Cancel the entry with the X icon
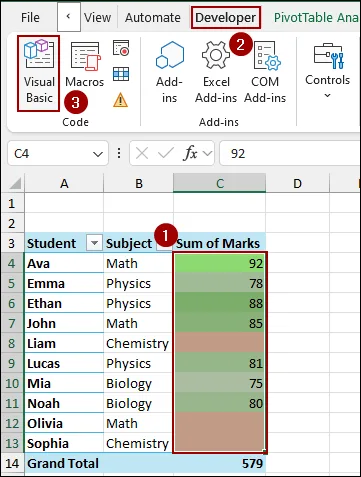 coord(142,154)
